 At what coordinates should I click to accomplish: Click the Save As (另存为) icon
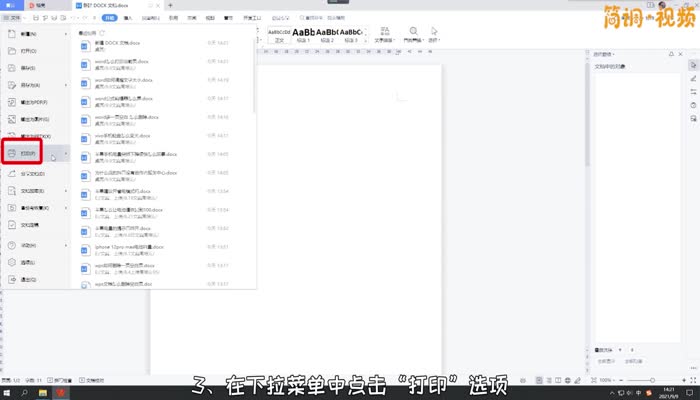tap(12, 85)
